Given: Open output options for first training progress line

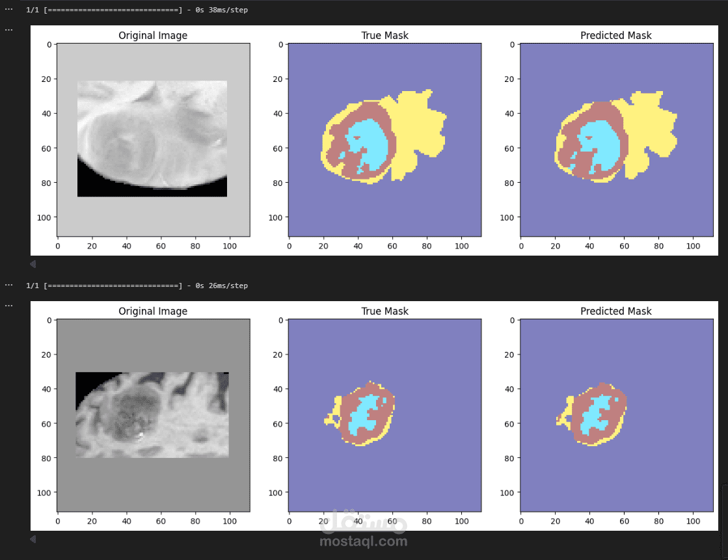Looking at the screenshot, I should pyautogui.click(x=8, y=10).
